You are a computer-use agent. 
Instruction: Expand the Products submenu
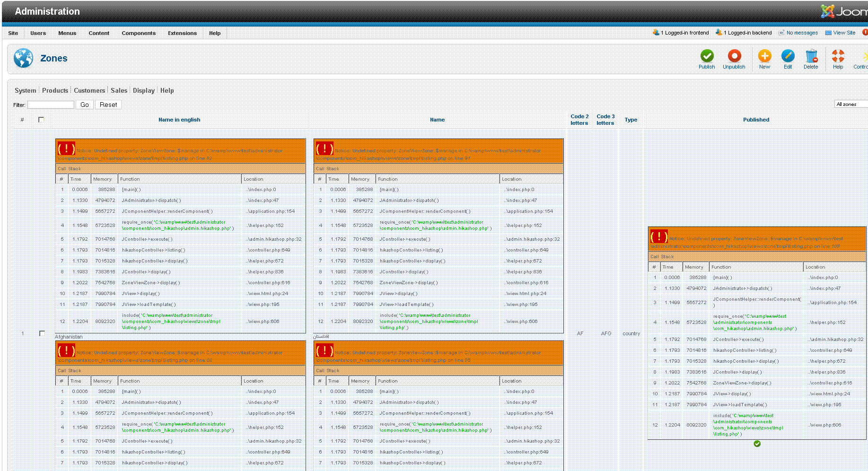point(55,90)
